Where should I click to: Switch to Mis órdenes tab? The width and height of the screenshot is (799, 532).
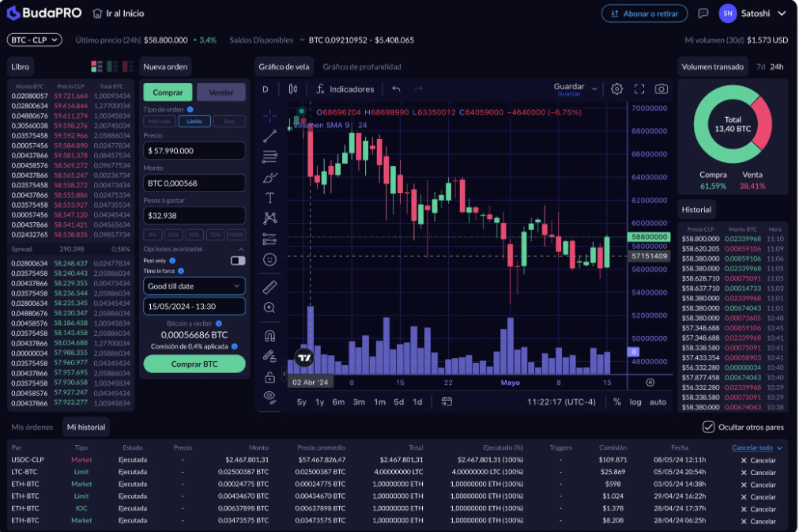(x=32, y=427)
